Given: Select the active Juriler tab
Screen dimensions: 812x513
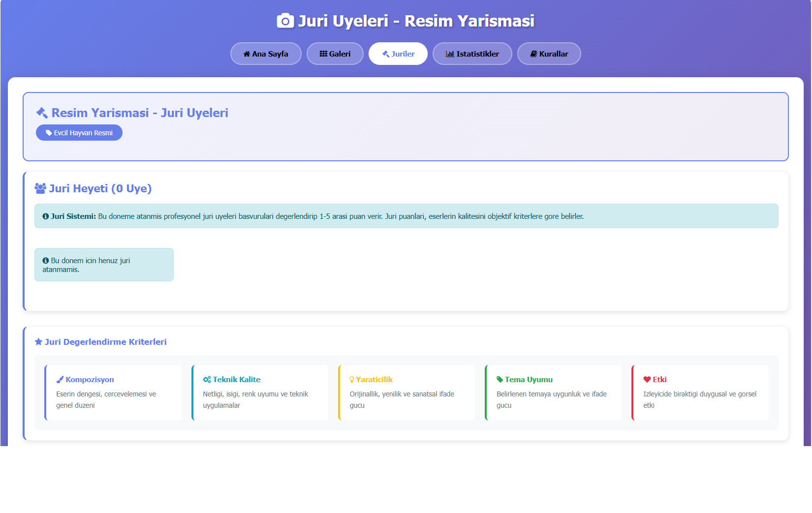Looking at the screenshot, I should (398, 54).
